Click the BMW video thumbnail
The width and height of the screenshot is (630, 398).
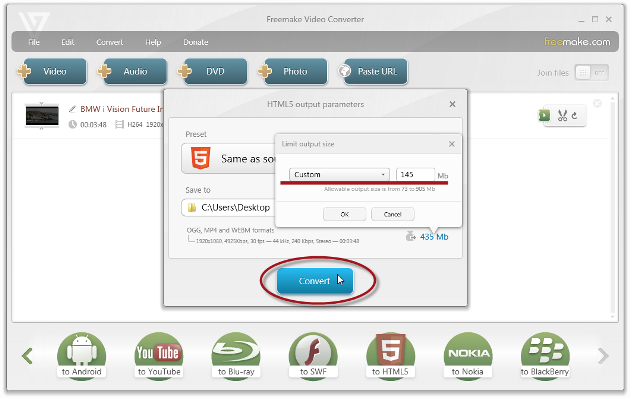click(x=42, y=116)
